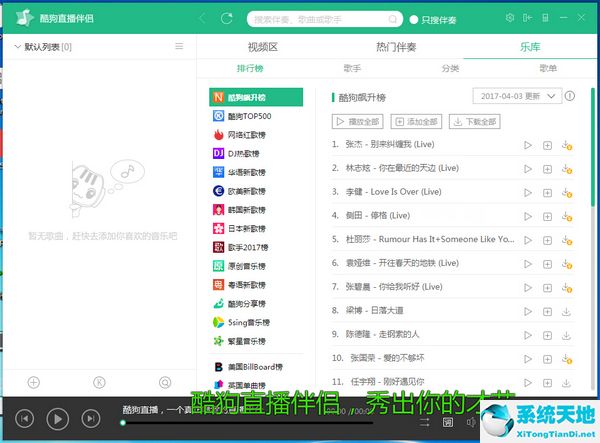Open the 网络红歌榜 chart
Screen dimensions: 600x443
256,135
